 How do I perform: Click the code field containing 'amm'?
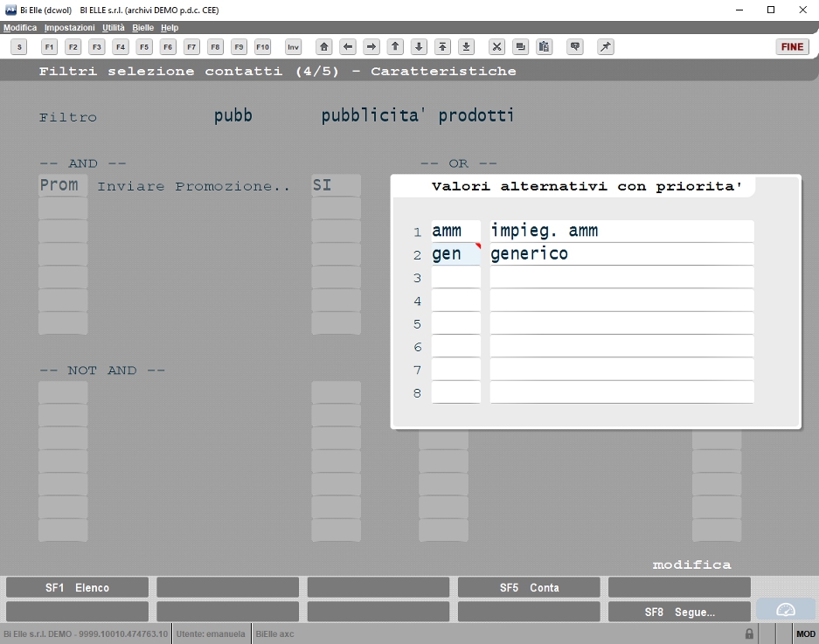456,231
